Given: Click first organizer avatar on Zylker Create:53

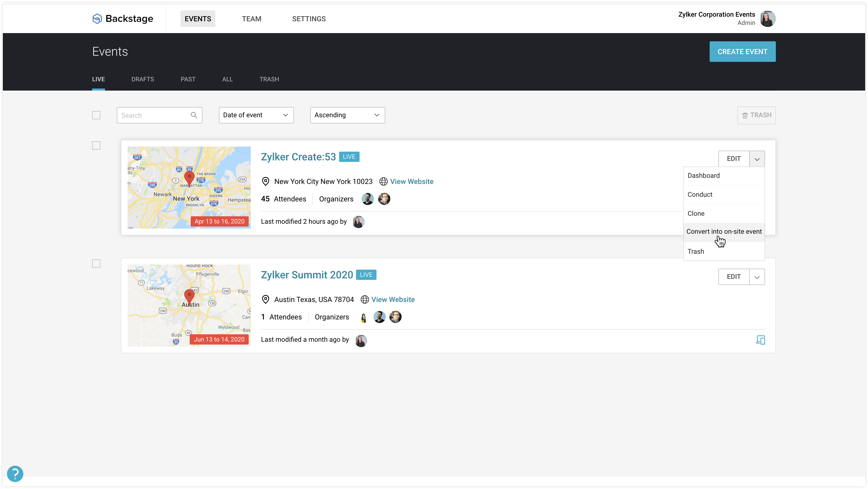Looking at the screenshot, I should 368,199.
